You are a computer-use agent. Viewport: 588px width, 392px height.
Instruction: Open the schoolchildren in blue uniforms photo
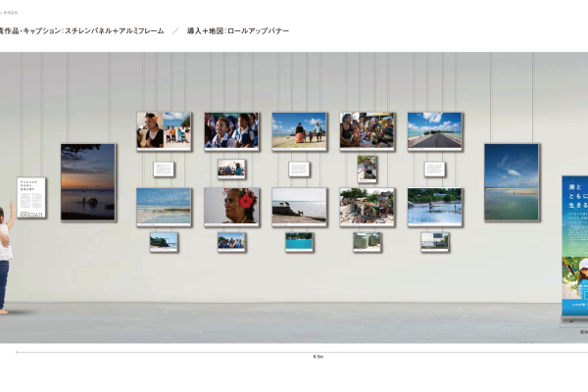(x=231, y=130)
